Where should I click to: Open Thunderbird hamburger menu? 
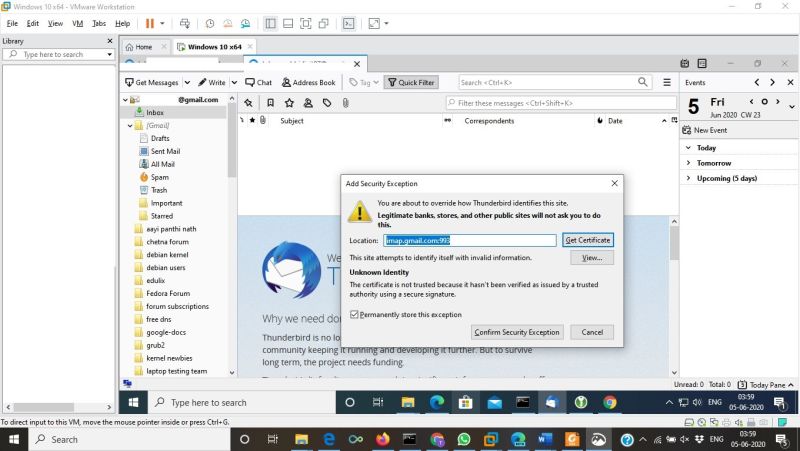(667, 82)
